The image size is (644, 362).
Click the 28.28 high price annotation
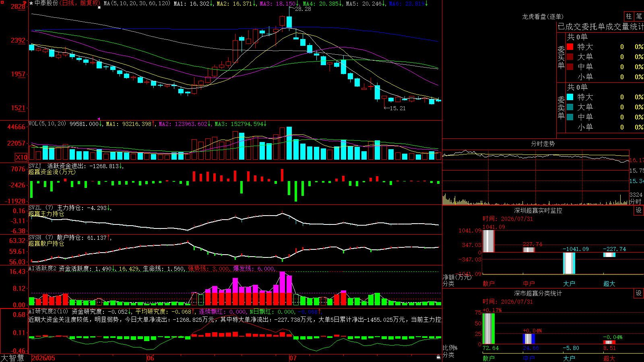(303, 9)
